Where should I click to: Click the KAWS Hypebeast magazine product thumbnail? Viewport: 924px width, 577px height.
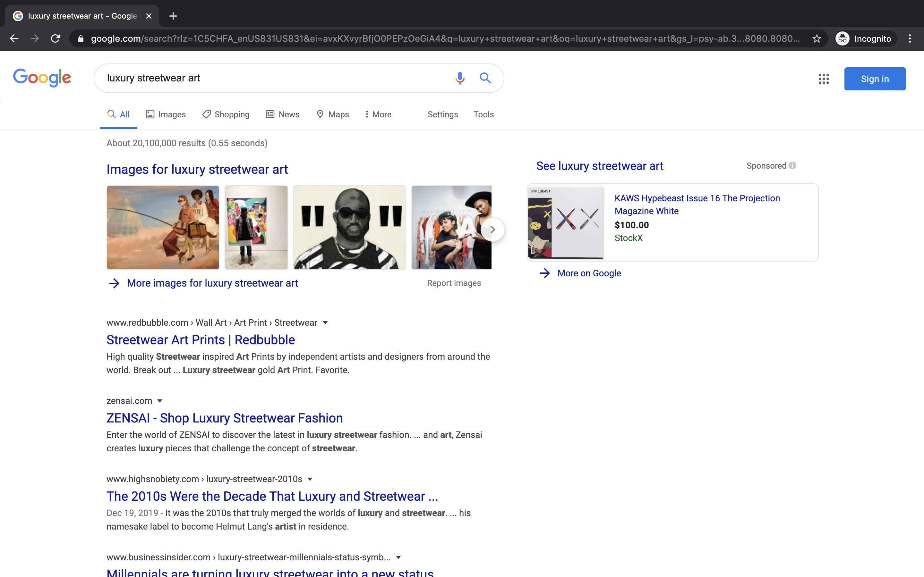tap(566, 223)
